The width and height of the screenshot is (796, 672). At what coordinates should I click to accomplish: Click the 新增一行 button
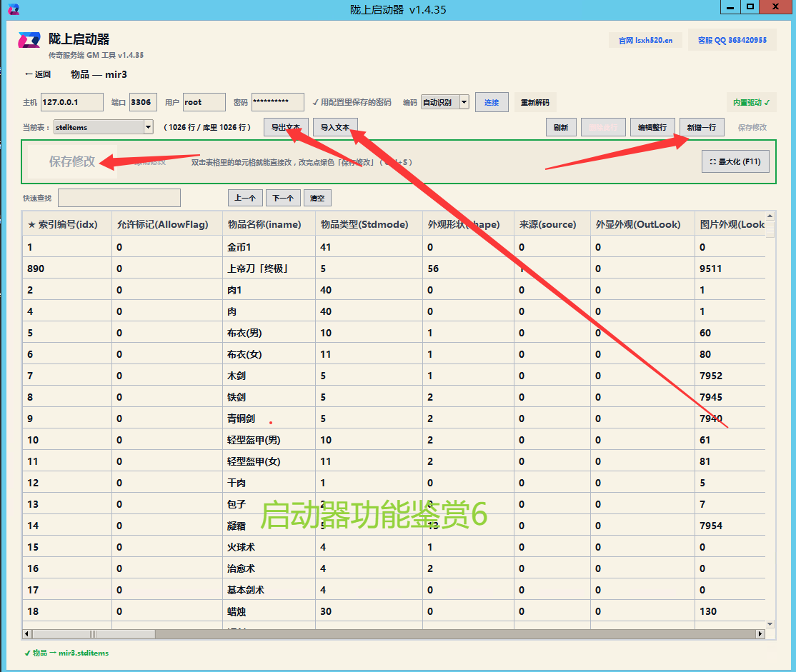click(702, 127)
